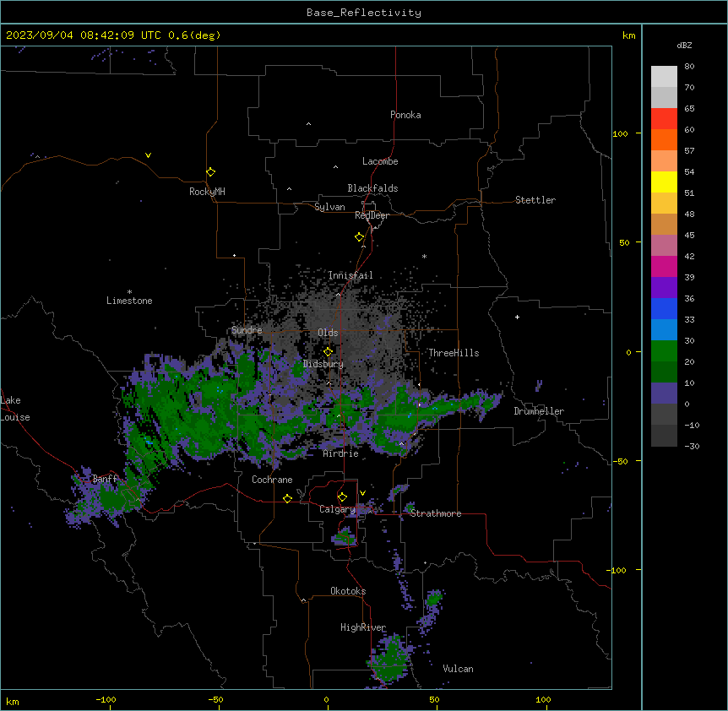
Task: Click the Base_Reflectivity title
Action: tap(364, 13)
